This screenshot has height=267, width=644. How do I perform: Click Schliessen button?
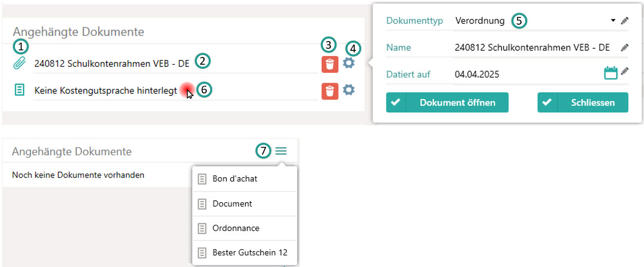(583, 102)
